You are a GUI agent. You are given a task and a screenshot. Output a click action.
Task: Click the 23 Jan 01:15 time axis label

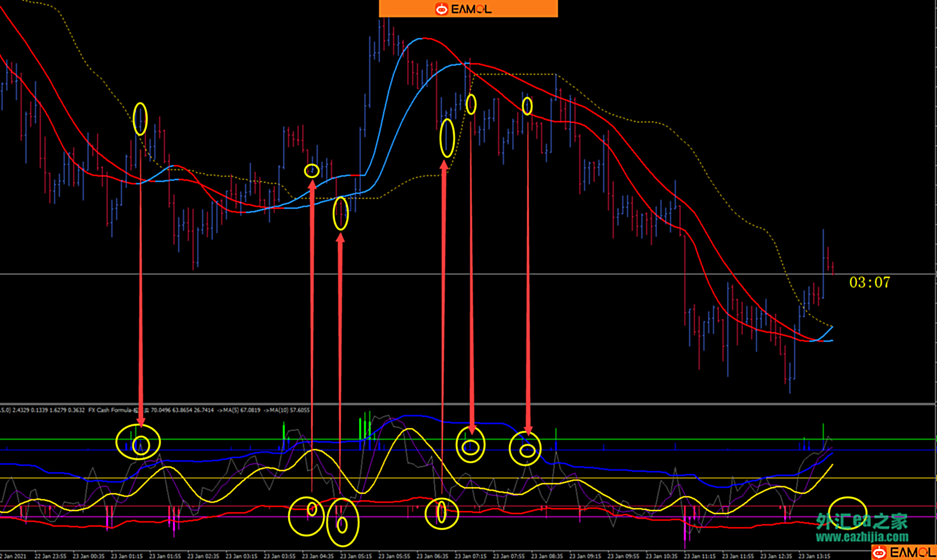127,556
